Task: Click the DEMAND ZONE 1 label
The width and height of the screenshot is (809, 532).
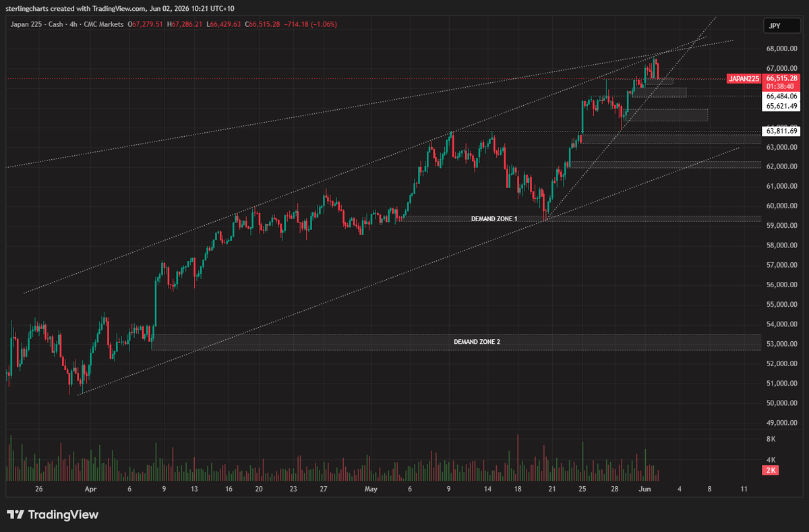Action: 494,219
